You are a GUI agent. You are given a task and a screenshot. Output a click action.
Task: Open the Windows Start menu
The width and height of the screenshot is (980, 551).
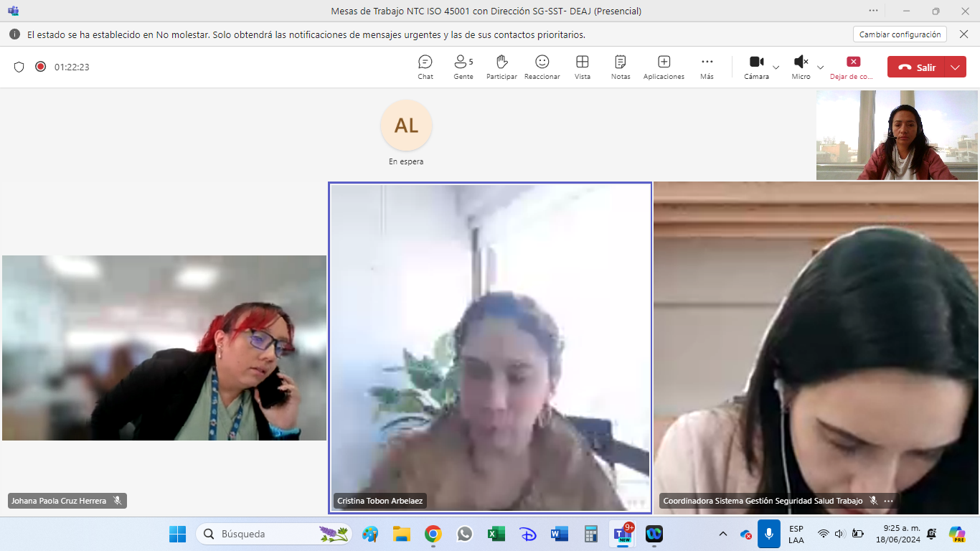click(x=177, y=534)
